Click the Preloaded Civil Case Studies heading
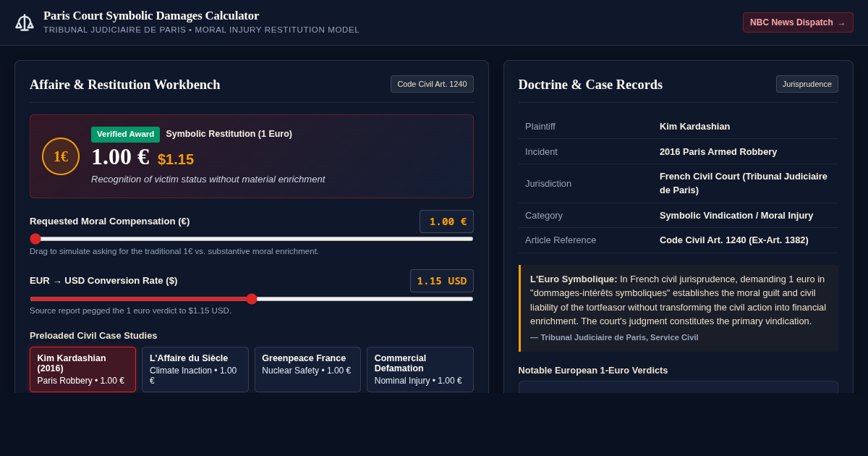The width and height of the screenshot is (868, 456). coord(93,335)
